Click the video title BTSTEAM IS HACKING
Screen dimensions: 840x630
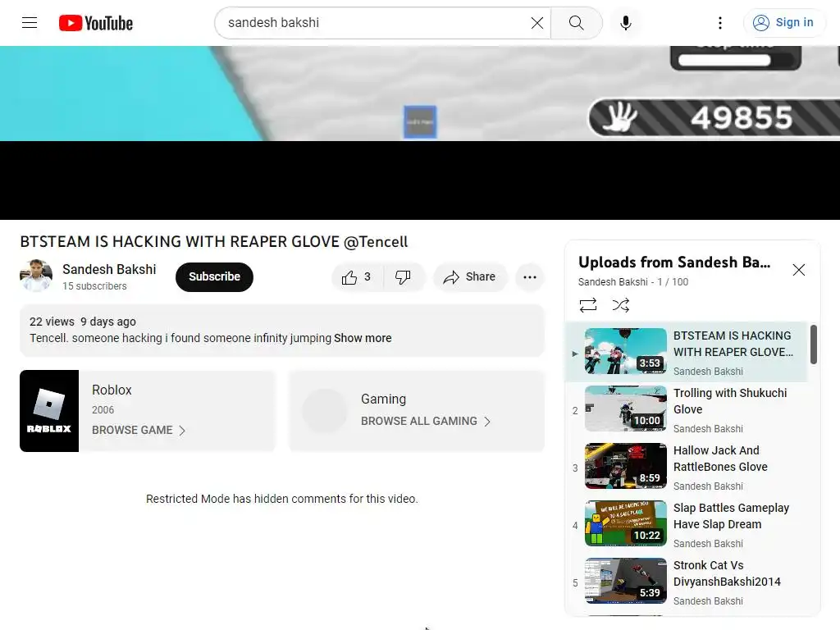click(x=214, y=242)
